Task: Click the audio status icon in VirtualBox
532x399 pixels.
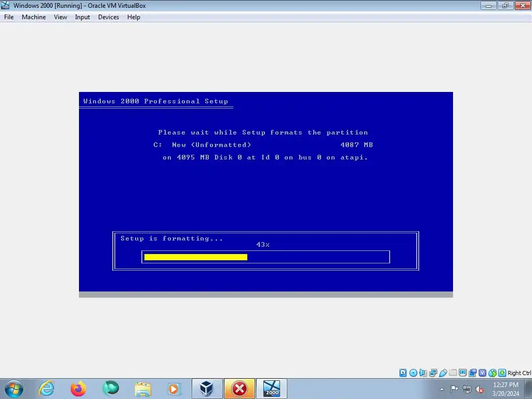Action: point(423,373)
